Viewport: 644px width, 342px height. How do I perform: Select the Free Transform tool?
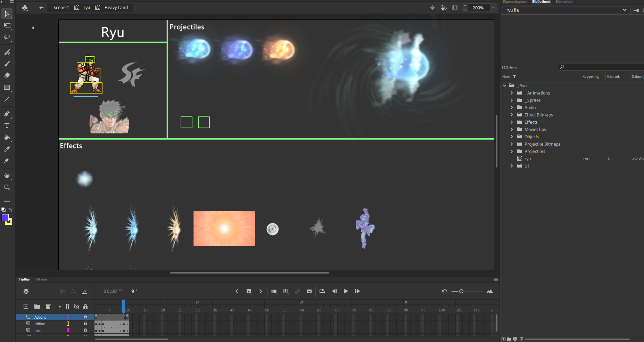point(7,25)
